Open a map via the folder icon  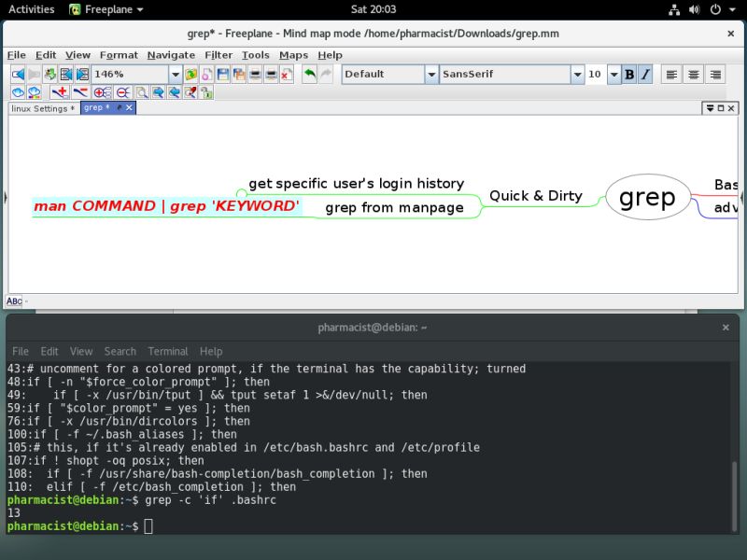tap(189, 75)
